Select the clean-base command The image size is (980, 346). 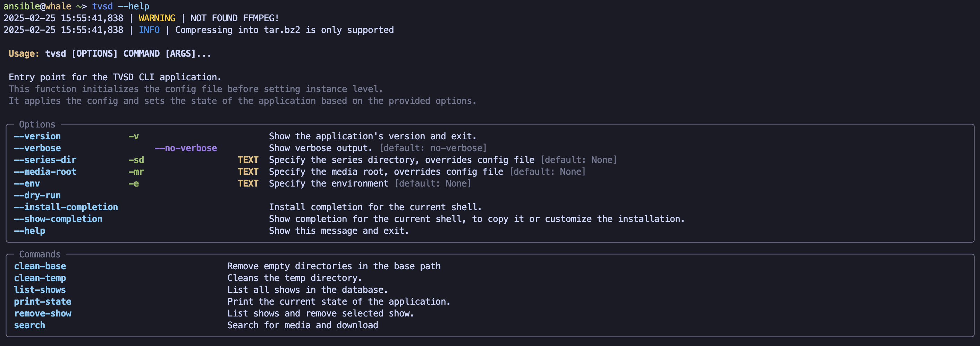(40, 266)
